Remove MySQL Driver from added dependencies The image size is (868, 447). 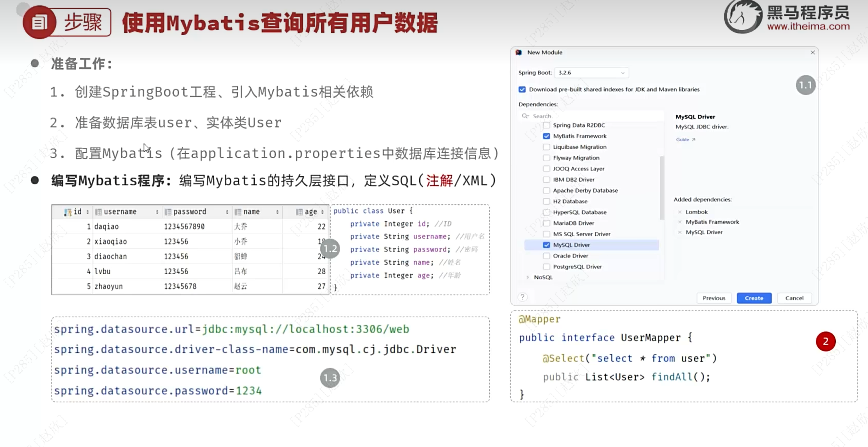680,232
